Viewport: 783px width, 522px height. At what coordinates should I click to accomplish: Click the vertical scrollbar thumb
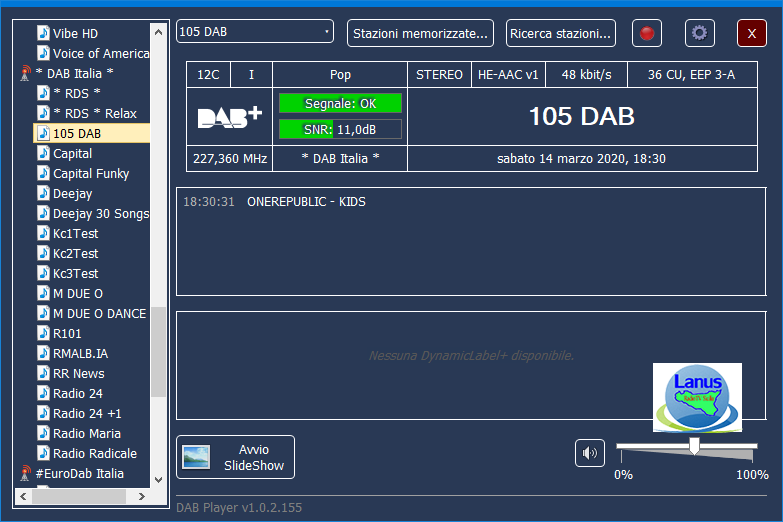click(158, 352)
